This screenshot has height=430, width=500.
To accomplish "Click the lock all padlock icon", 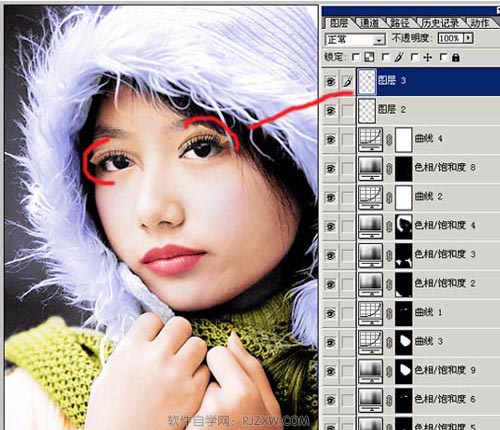I will [456, 58].
